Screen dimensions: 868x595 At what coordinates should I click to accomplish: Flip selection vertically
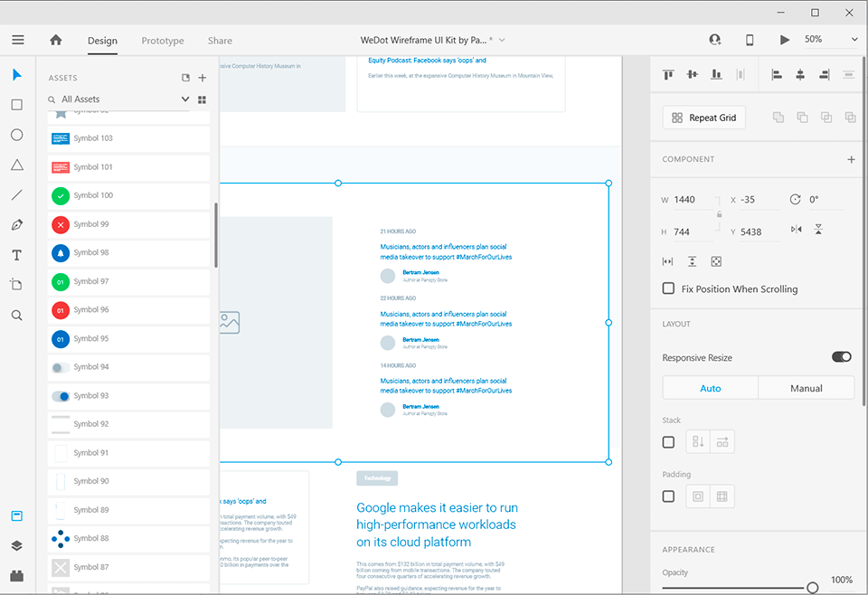pos(818,229)
